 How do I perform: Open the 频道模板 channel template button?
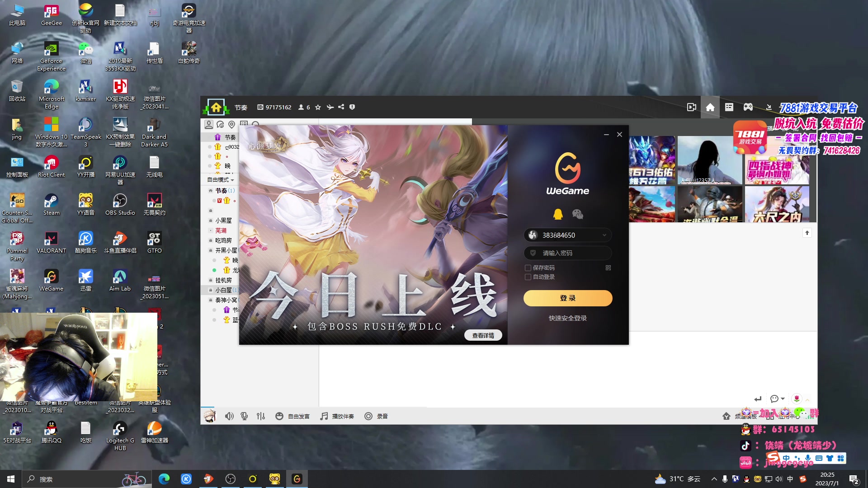(x=740, y=416)
